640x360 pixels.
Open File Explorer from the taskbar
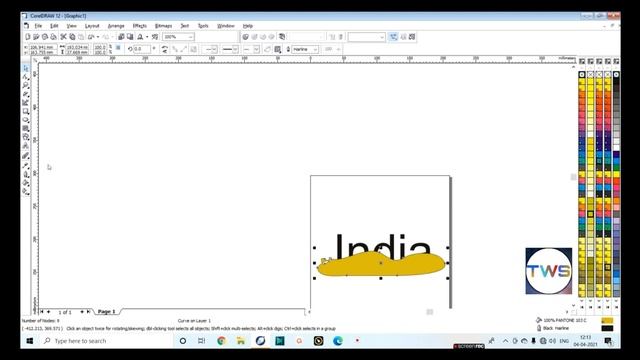point(241,340)
